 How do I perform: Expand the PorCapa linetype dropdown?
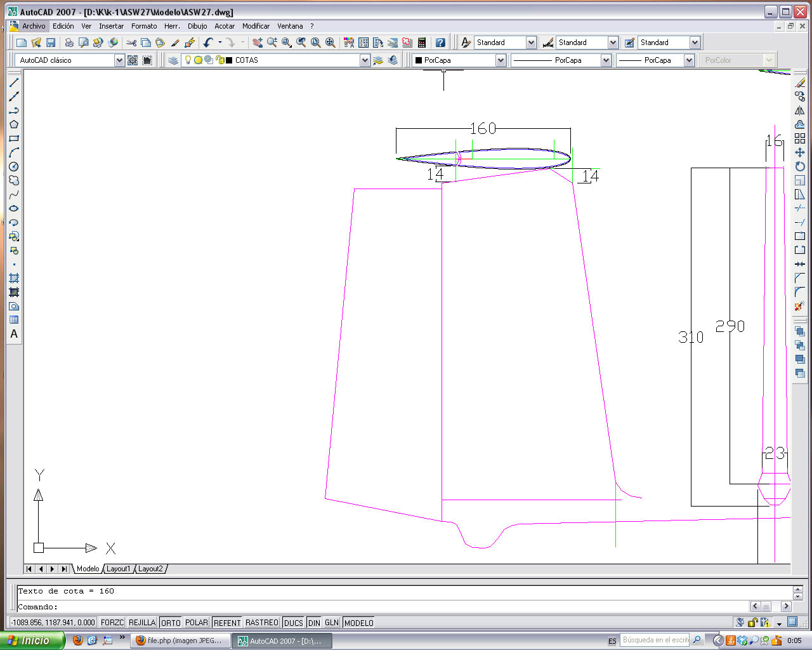pyautogui.click(x=606, y=60)
